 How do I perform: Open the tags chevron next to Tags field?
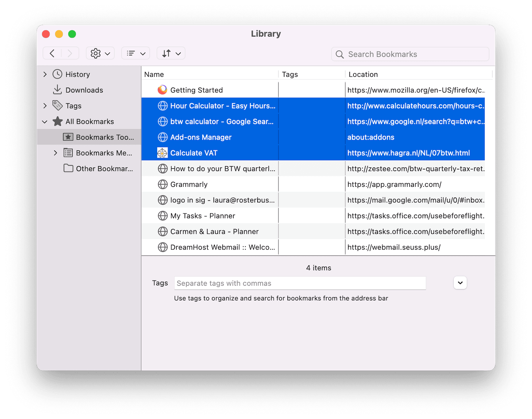point(460,283)
